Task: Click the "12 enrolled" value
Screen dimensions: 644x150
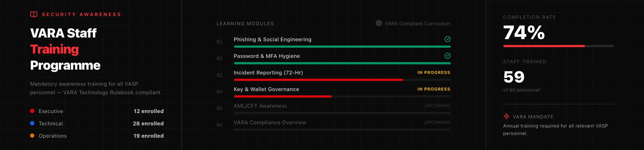Action: (x=149, y=111)
